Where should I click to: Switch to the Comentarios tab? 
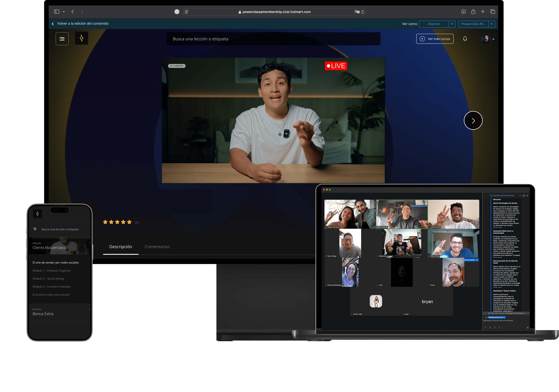tap(157, 247)
